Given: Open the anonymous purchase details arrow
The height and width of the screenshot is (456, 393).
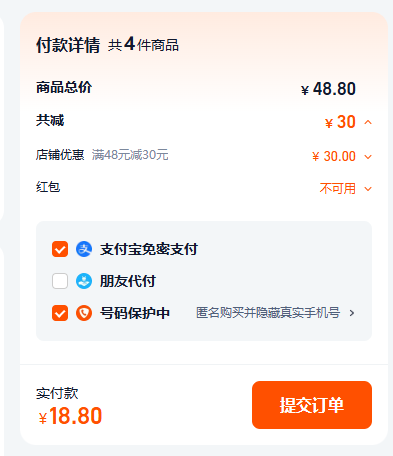Looking at the screenshot, I should pyautogui.click(x=352, y=313).
